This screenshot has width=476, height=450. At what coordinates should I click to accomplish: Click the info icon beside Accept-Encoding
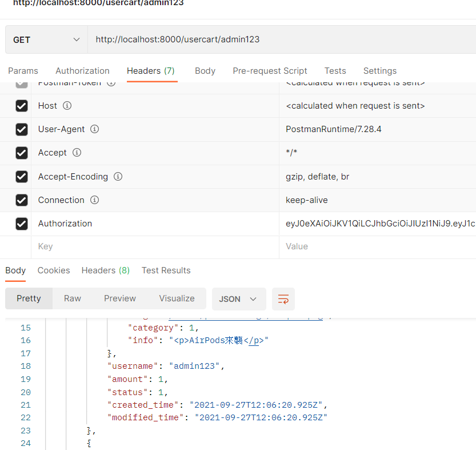118,177
